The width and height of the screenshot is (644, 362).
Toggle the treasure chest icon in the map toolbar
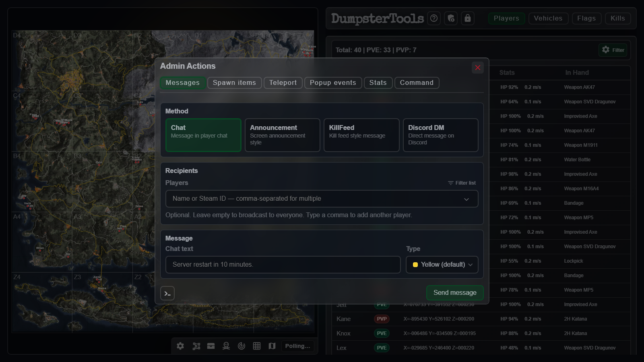pyautogui.click(x=211, y=346)
